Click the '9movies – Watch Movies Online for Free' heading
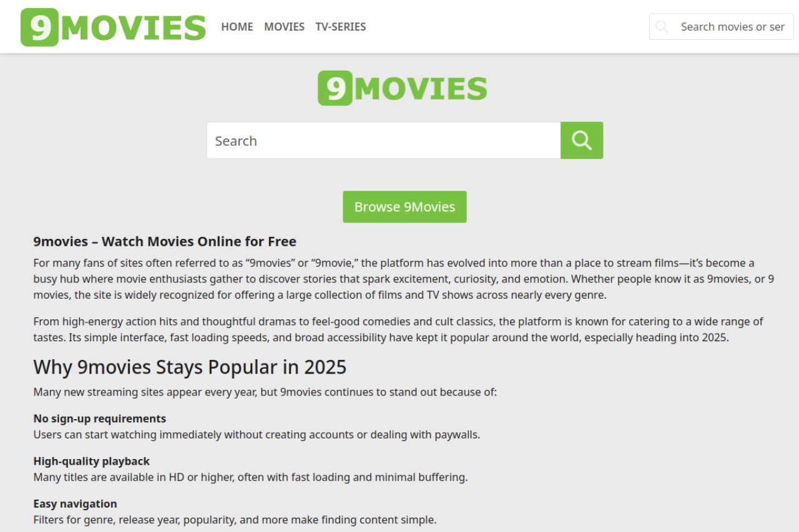 click(x=165, y=242)
